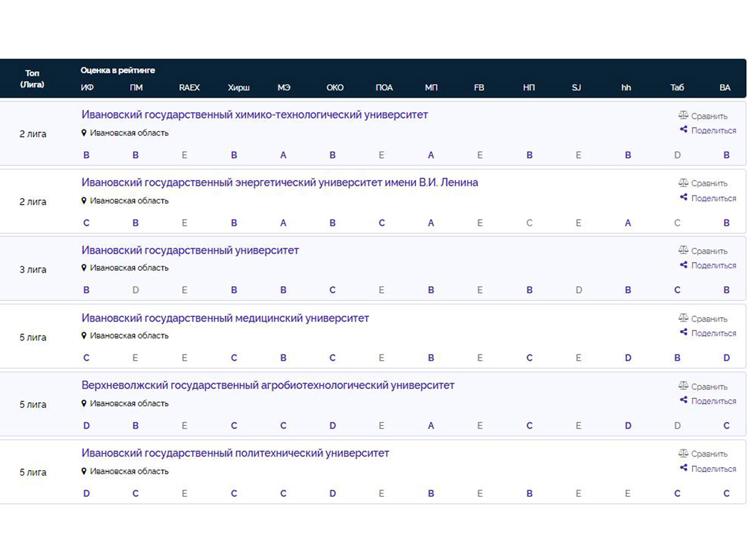Click compare scales icon for Ivanovo Medical University

click(683, 318)
